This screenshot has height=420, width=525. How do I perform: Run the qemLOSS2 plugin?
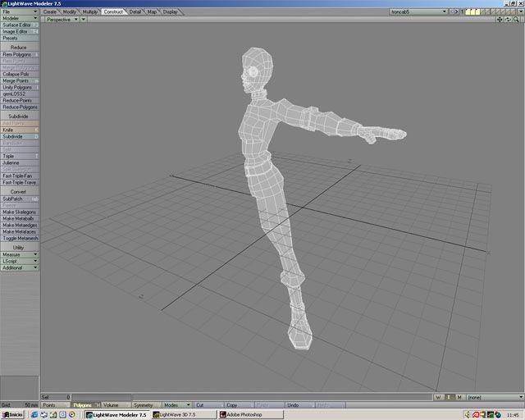pyautogui.click(x=20, y=94)
